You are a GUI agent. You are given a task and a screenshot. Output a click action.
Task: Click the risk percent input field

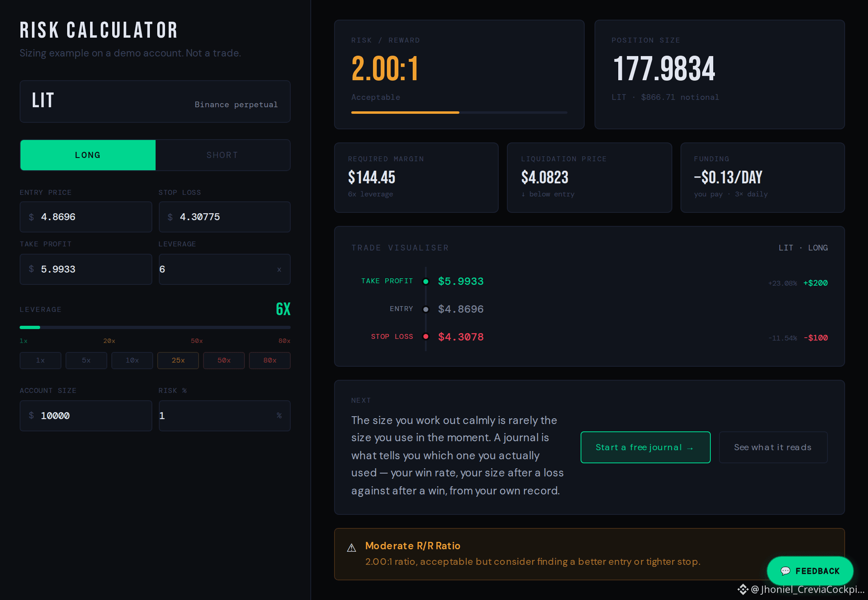(x=225, y=416)
